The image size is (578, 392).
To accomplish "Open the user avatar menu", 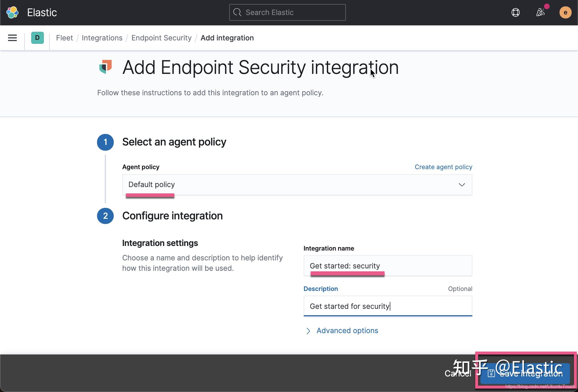I will (x=565, y=12).
